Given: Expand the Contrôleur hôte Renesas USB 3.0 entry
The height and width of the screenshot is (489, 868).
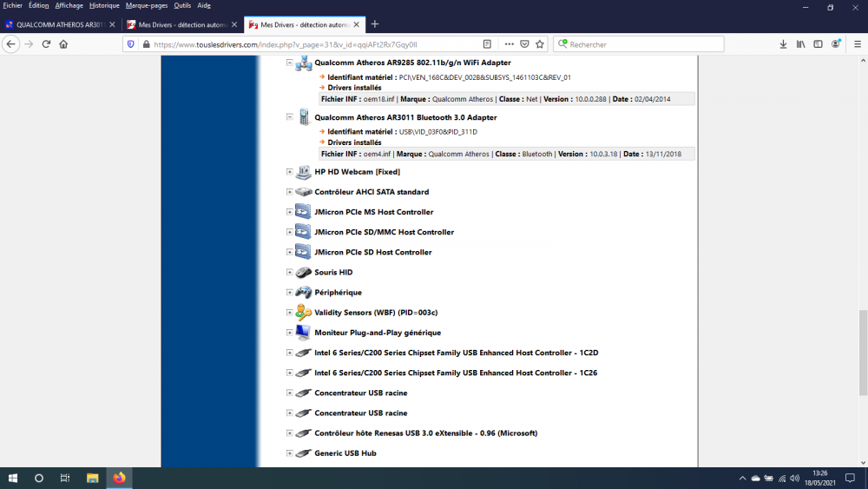Looking at the screenshot, I should [x=290, y=433].
